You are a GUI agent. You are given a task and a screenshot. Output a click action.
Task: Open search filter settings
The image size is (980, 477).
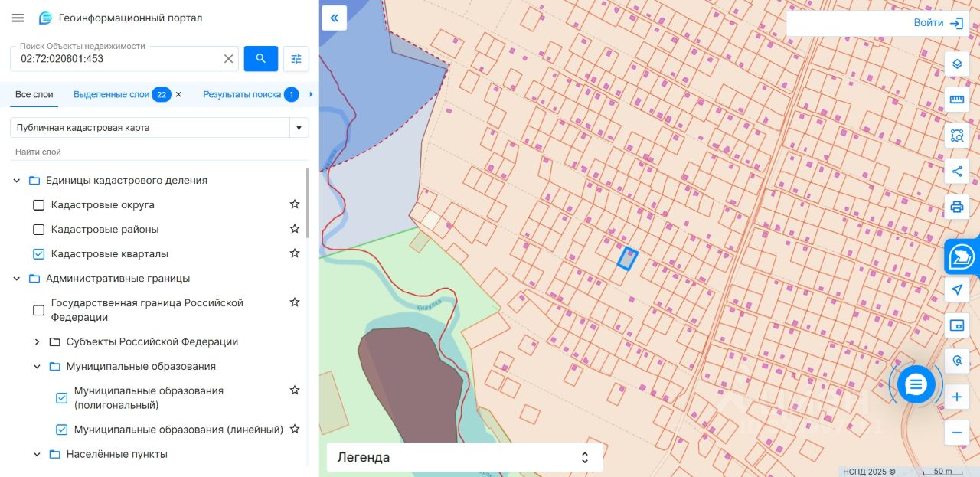click(x=296, y=59)
